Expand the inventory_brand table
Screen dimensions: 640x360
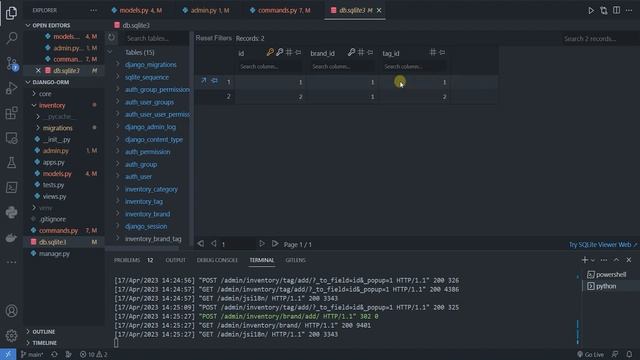pos(118,213)
